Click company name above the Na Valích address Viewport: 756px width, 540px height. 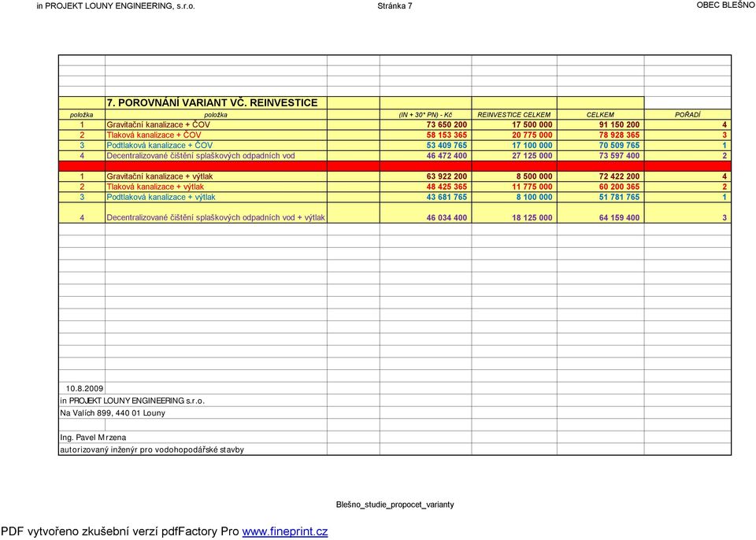(132, 401)
